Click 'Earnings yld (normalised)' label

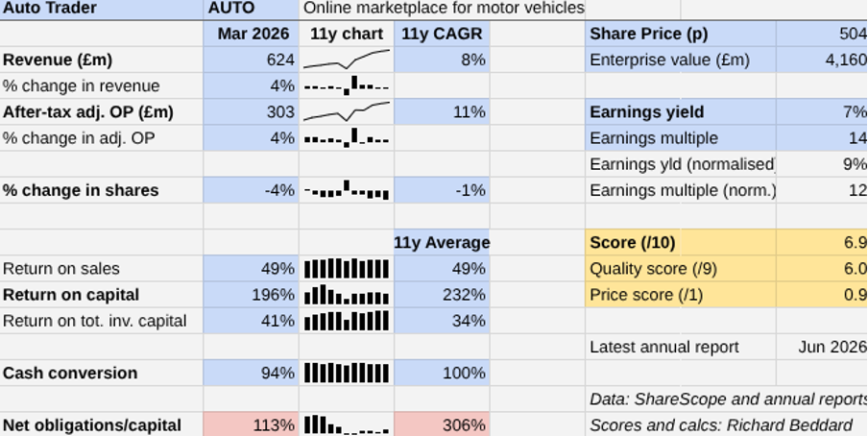coord(682,164)
